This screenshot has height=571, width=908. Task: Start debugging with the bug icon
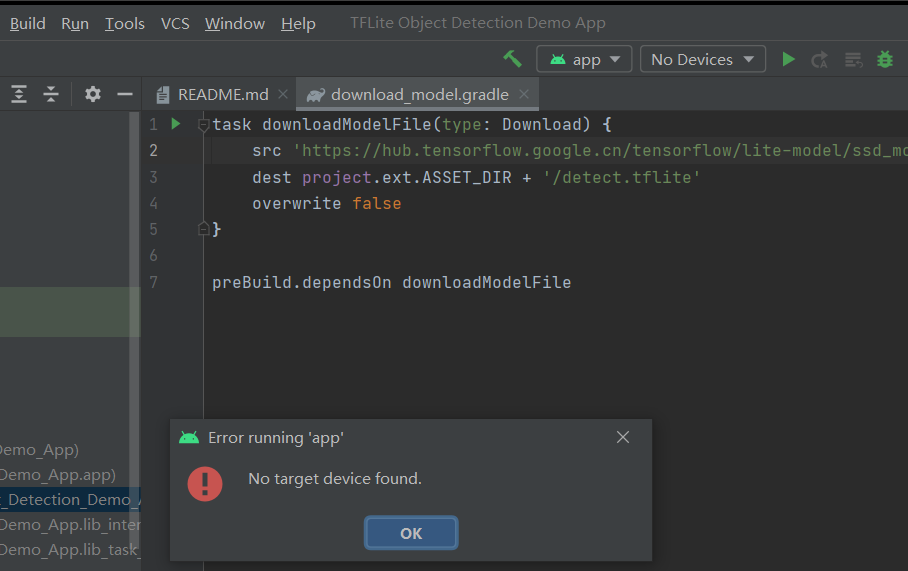point(885,59)
